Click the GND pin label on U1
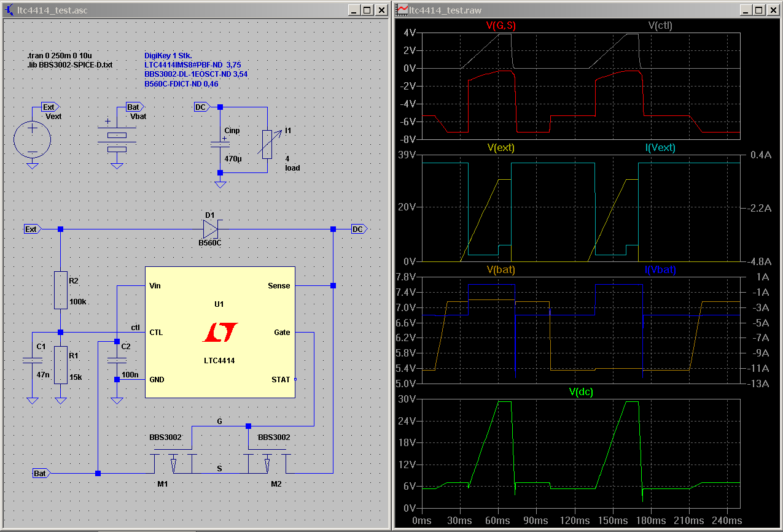This screenshot has width=783, height=532. [x=157, y=379]
